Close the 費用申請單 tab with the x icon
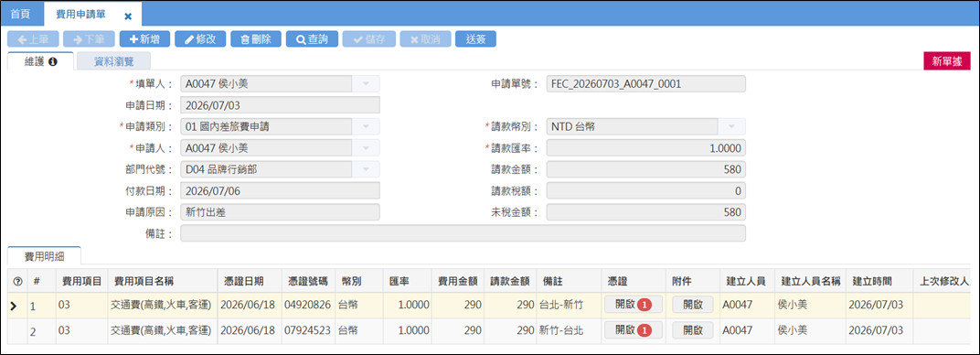The width and height of the screenshot is (980, 355). pyautogui.click(x=128, y=16)
